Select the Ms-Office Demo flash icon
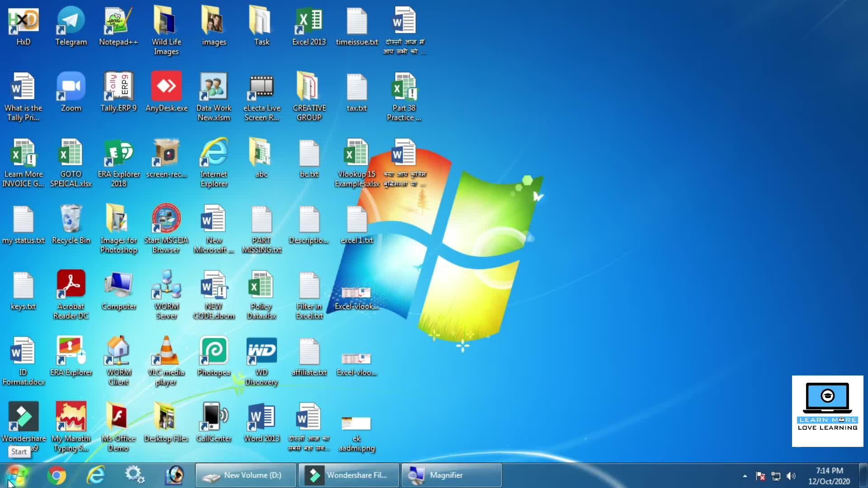The width and height of the screenshot is (868, 488). (x=118, y=427)
